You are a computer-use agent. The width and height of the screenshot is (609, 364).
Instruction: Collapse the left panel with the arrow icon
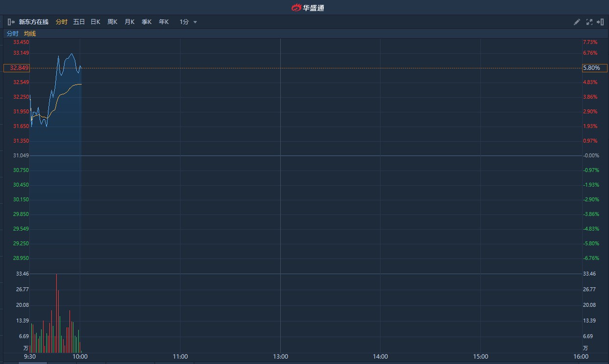pos(11,22)
